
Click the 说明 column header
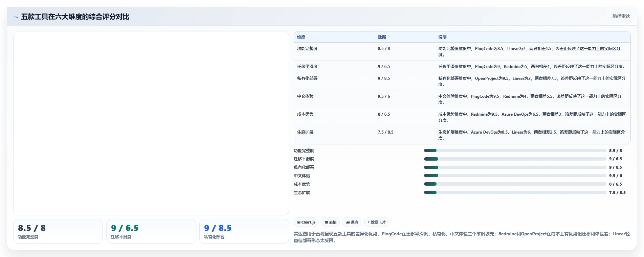[x=442, y=37]
